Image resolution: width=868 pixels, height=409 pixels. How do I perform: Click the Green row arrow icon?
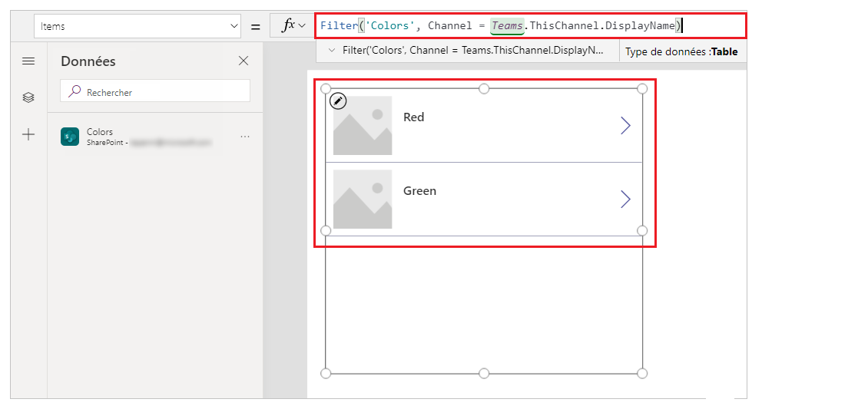coord(625,199)
